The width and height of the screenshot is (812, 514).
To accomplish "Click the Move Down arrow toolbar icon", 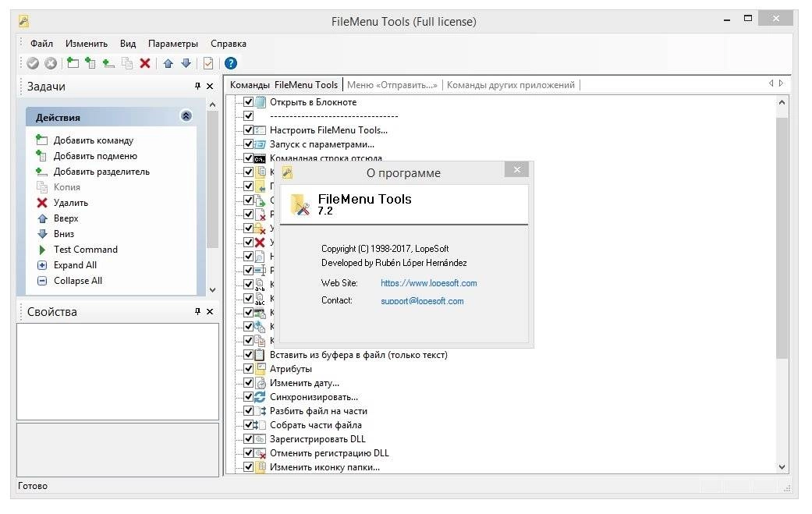I will 186,63.
